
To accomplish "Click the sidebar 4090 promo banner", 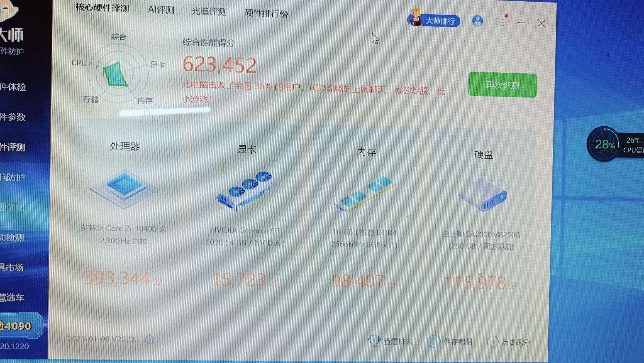I will (x=18, y=326).
